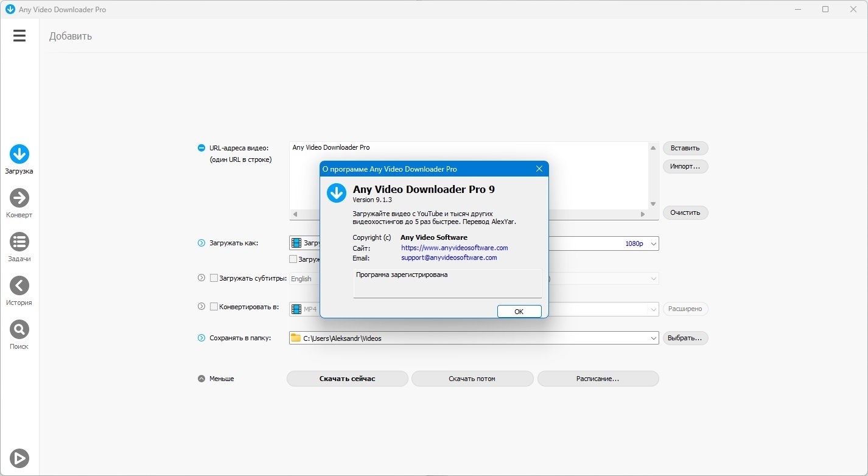Click the Программа зарегистрирована status box
This screenshot has width=868, height=476.
pos(447,284)
